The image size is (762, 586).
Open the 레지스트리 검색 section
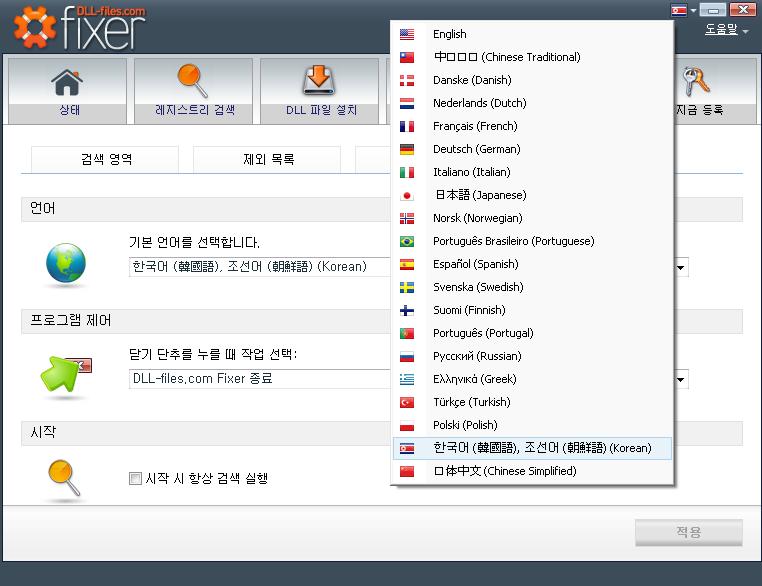pos(193,91)
